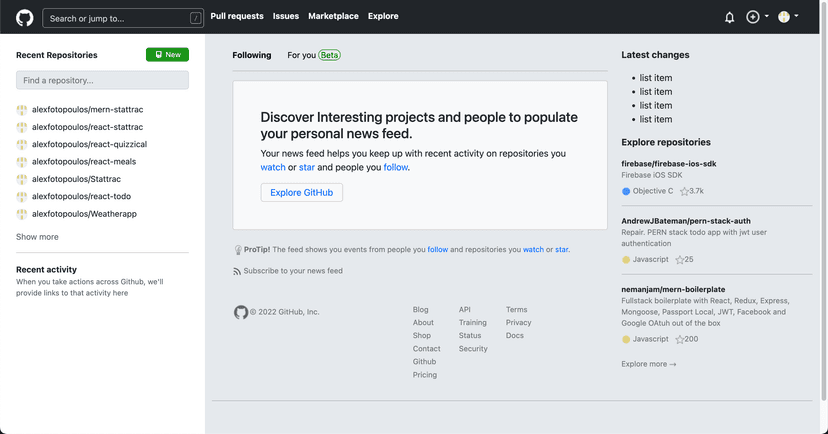Click follow link in the ProTip line
828x434 pixels.
(x=437, y=250)
